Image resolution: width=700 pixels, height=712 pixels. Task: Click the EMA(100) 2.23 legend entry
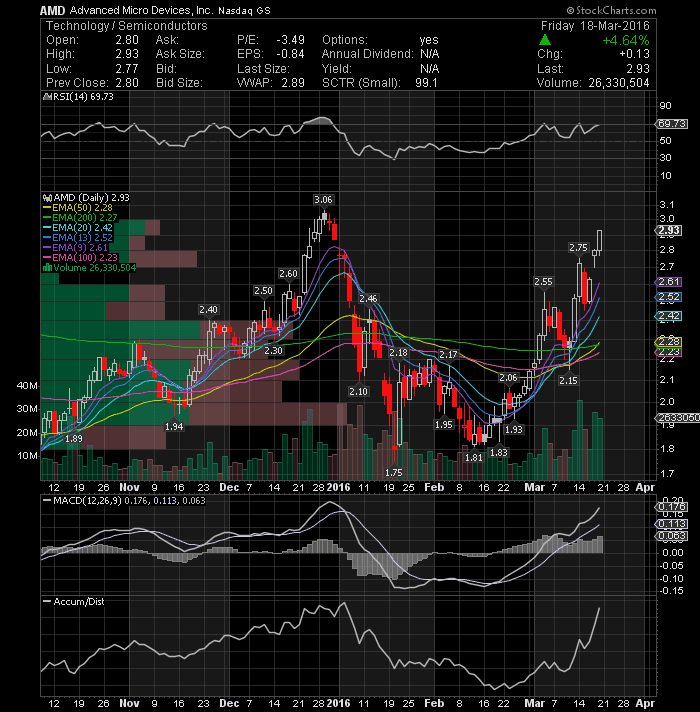pyautogui.click(x=80, y=257)
